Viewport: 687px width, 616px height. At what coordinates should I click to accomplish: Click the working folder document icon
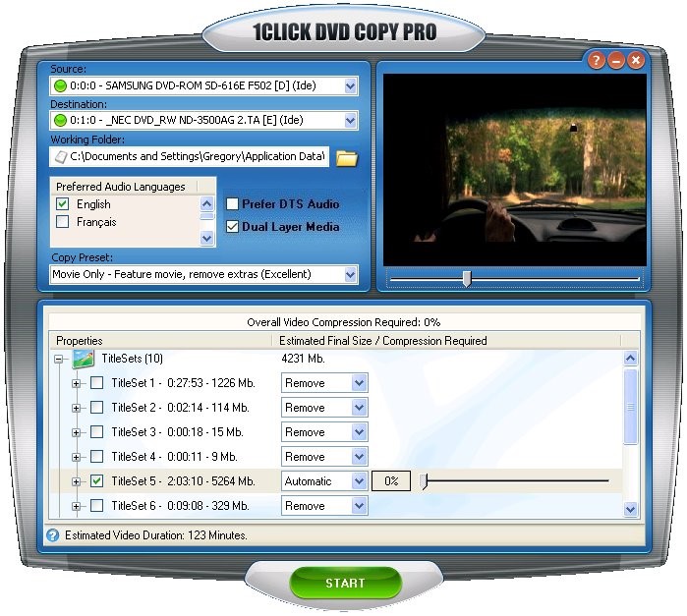pyautogui.click(x=60, y=156)
